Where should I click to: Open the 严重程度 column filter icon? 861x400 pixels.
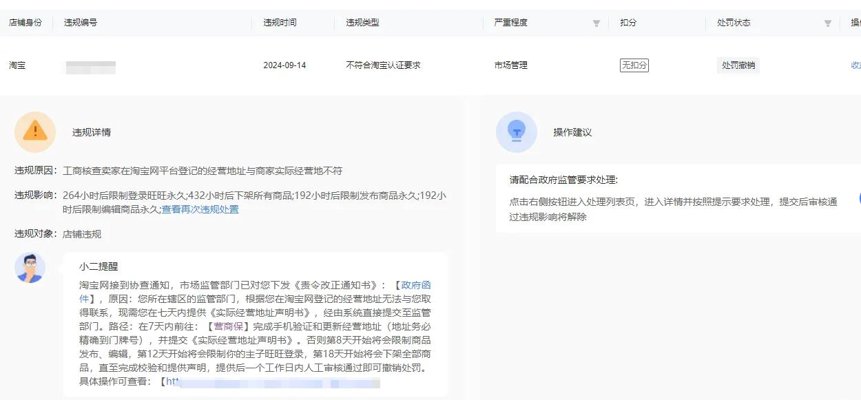[596, 24]
